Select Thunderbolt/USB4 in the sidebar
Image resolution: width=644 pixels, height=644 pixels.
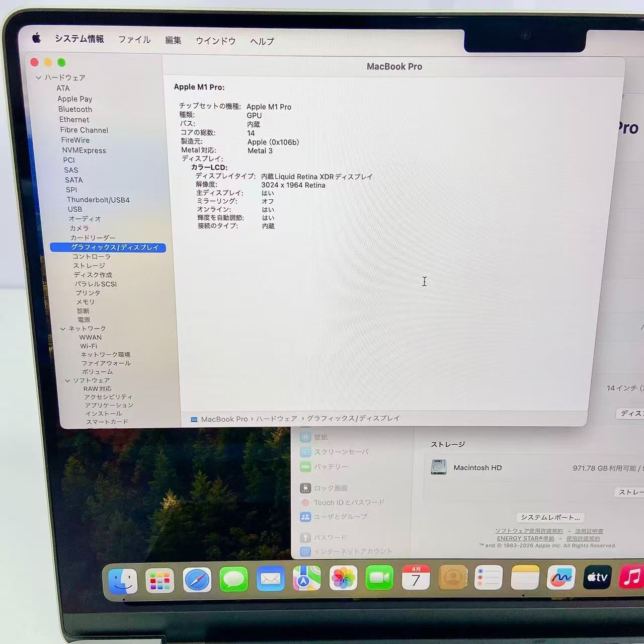click(x=98, y=200)
